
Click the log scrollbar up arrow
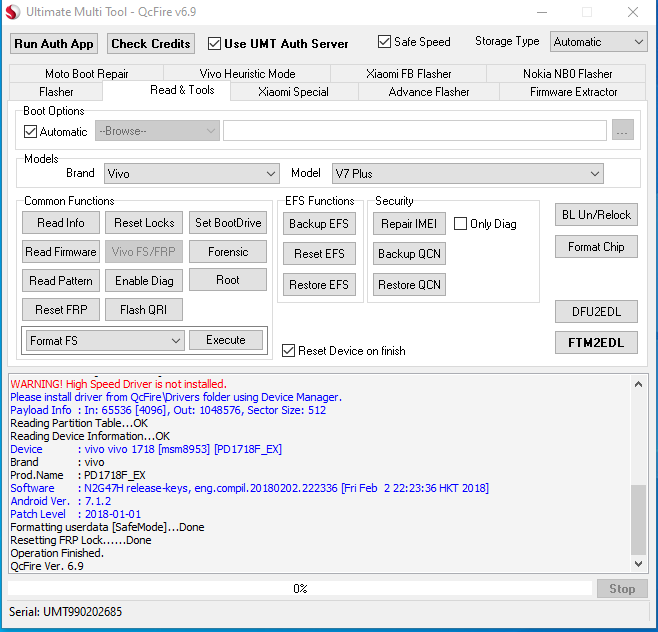(x=638, y=384)
